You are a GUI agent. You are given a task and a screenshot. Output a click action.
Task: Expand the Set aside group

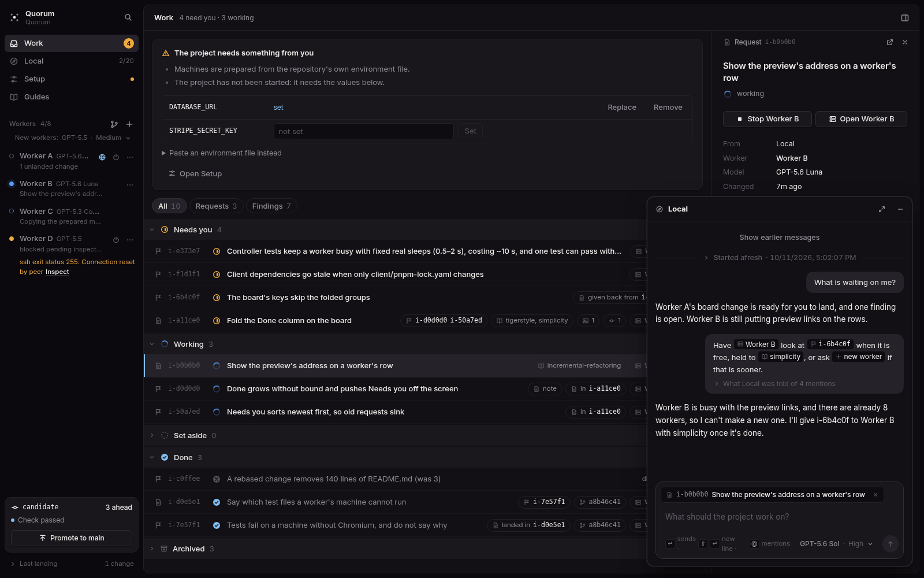[x=152, y=436]
